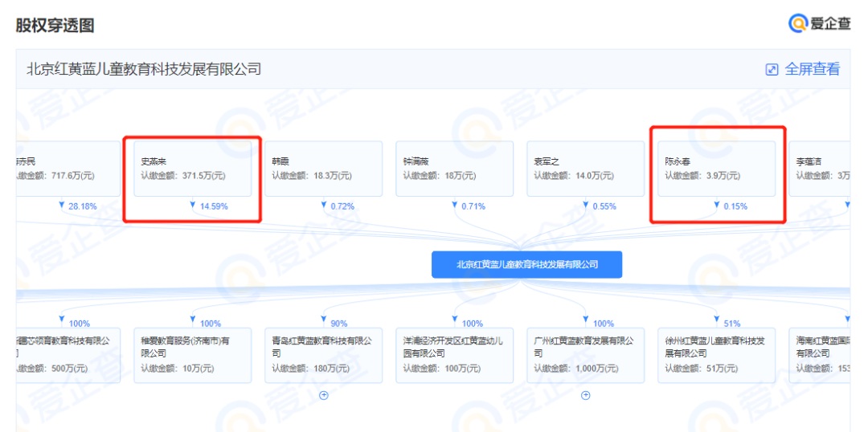The height and width of the screenshot is (432, 868).
Task: Click the 0.71% shareholding percentage
Action: [473, 206]
